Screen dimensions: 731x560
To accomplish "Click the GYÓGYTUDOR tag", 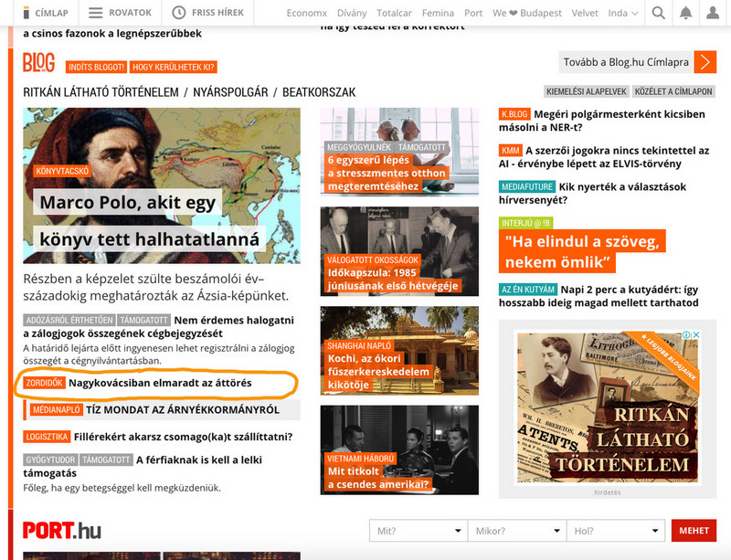I will point(50,460).
